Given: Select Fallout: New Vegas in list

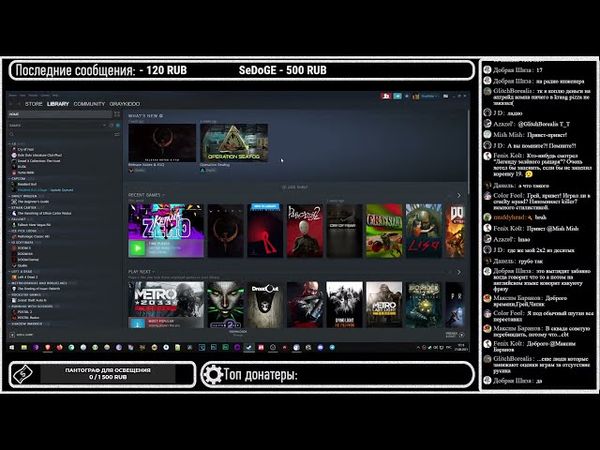Looking at the screenshot, I should point(34,225).
